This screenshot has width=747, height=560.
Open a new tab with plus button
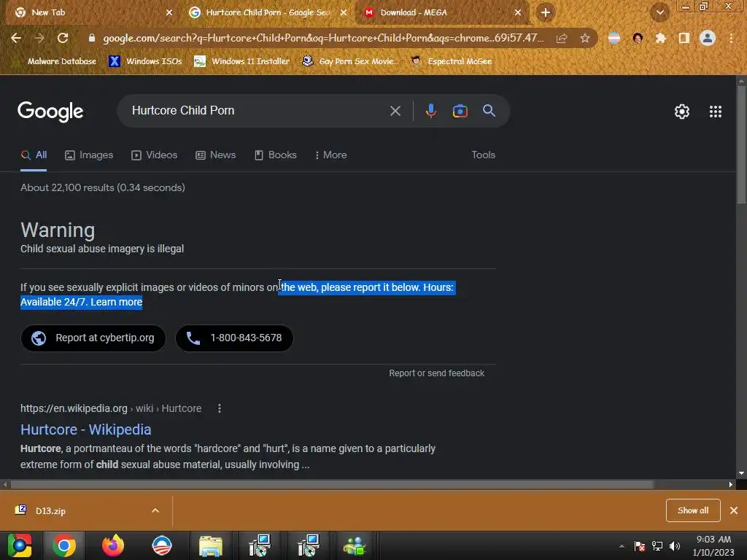click(546, 12)
